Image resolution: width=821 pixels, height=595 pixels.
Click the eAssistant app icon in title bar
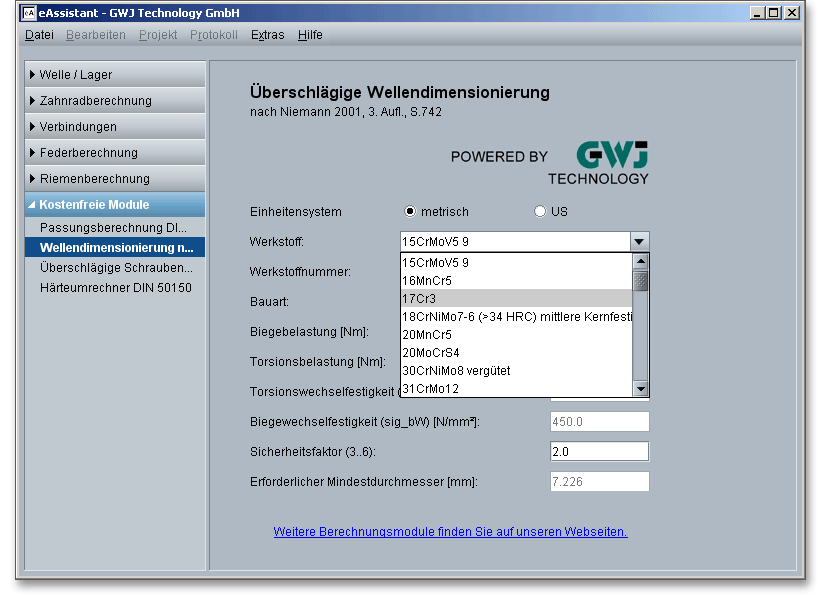(29, 13)
